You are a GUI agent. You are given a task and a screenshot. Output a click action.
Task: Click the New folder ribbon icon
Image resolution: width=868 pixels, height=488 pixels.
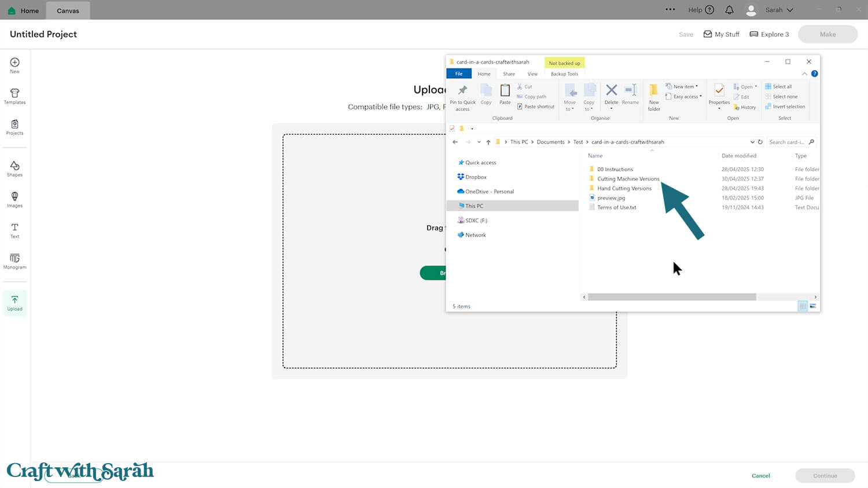click(x=653, y=96)
